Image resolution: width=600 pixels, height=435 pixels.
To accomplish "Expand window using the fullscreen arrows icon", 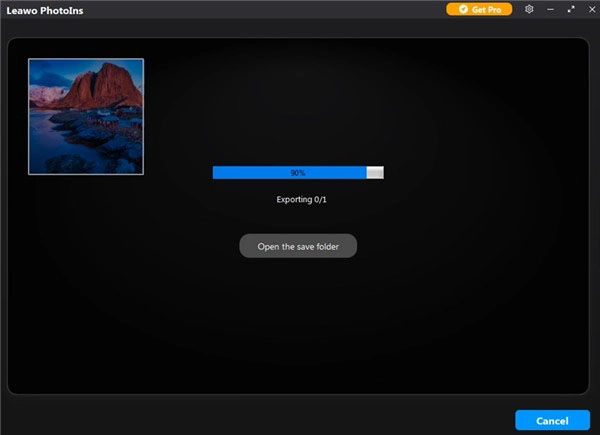I will (570, 9).
